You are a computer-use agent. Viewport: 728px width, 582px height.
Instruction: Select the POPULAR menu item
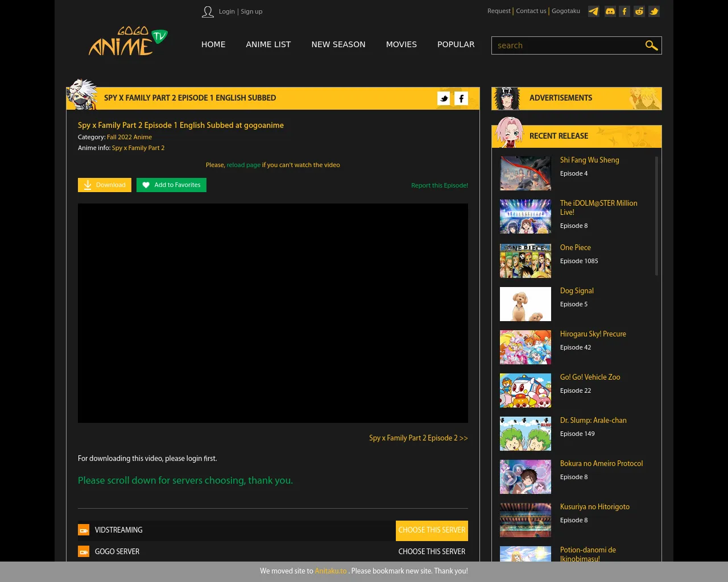pyautogui.click(x=456, y=44)
